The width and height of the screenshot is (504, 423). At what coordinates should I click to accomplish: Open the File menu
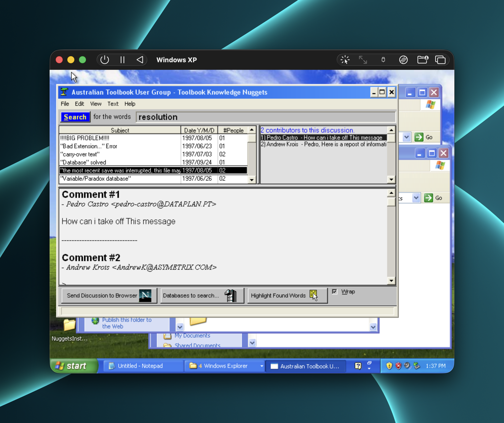[65, 104]
